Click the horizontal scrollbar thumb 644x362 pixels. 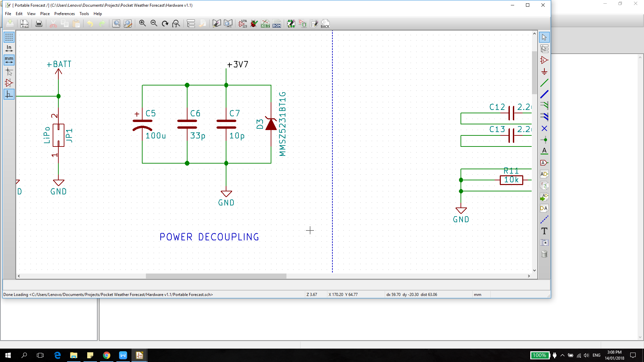coord(216,276)
